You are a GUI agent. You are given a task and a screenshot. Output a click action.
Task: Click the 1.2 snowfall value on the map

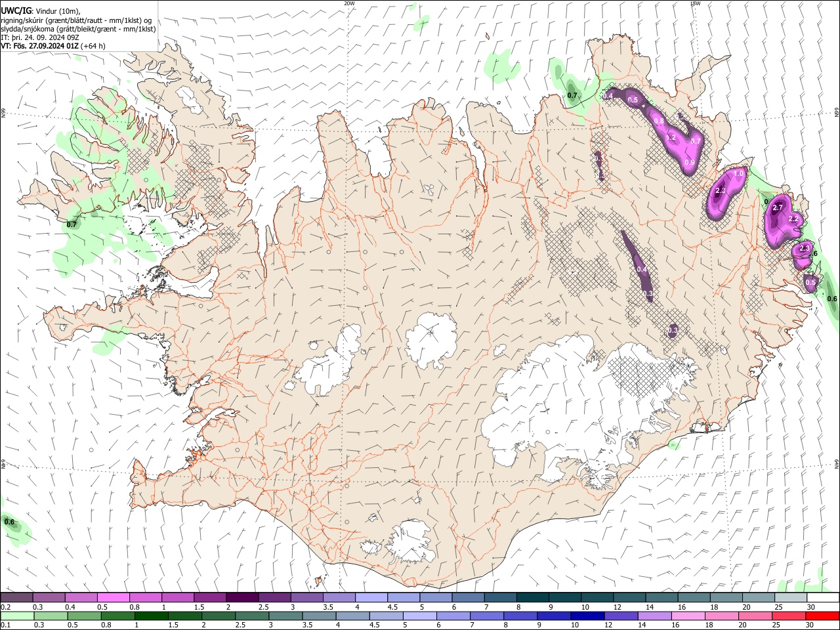coord(671,138)
